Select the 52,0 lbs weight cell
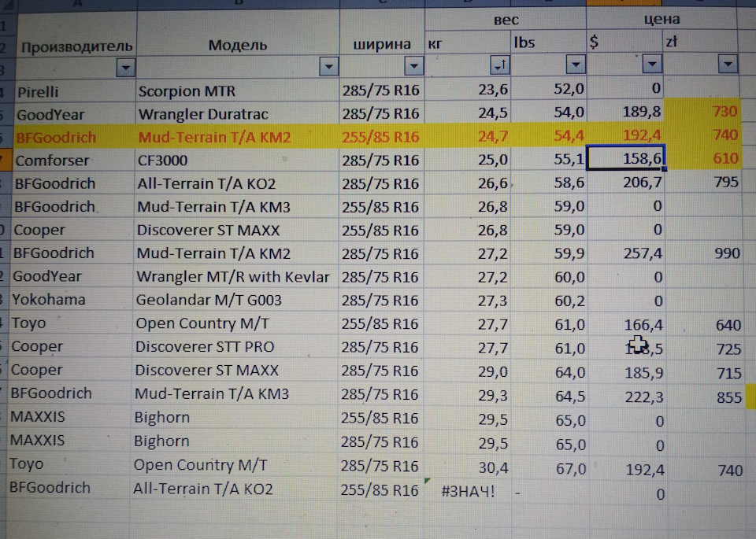Viewport: 756px width, 539px height. [548, 89]
